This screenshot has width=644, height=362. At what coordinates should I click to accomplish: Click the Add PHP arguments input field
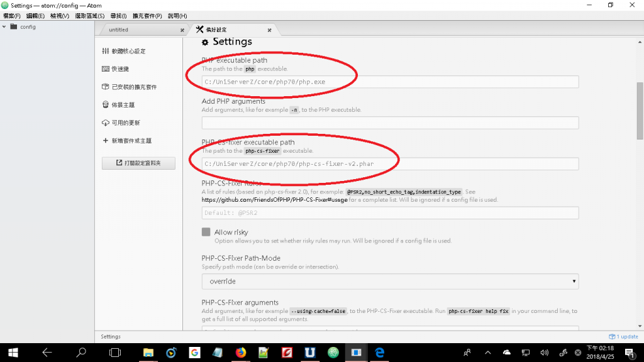click(390, 123)
